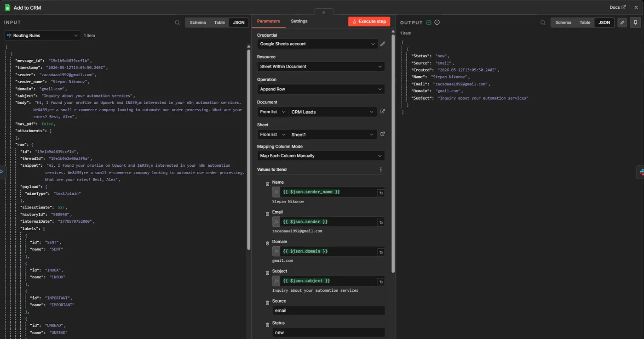
Task: Reset the Domain expression value
Action: (381, 252)
